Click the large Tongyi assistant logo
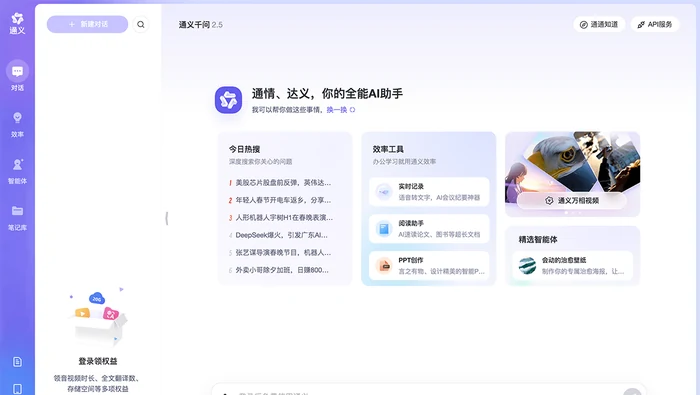This screenshot has height=395, width=700. (x=228, y=100)
